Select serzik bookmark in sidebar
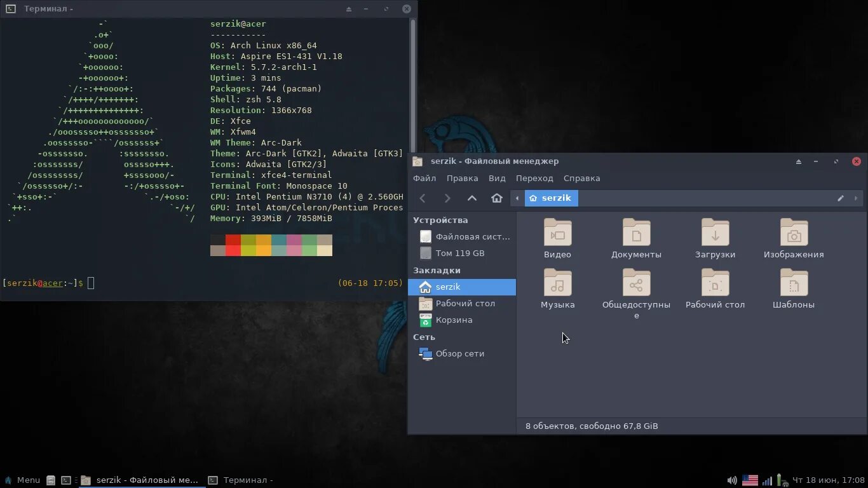This screenshot has height=488, width=868. tap(462, 287)
